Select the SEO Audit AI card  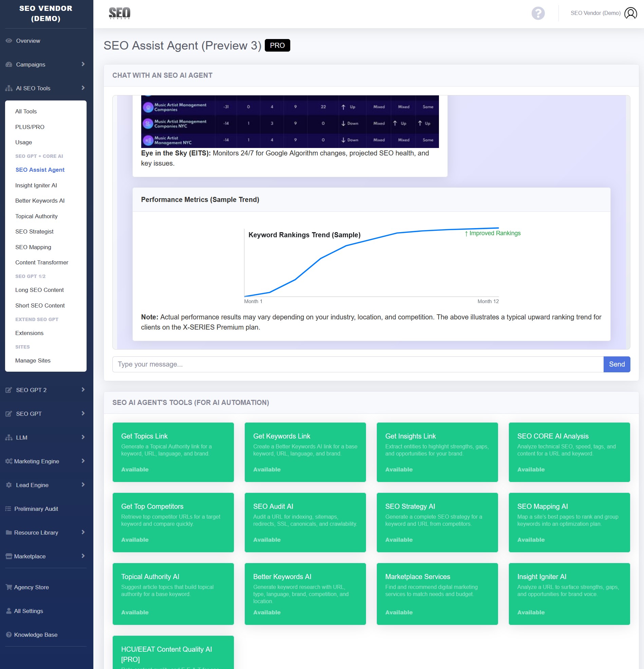(x=305, y=522)
